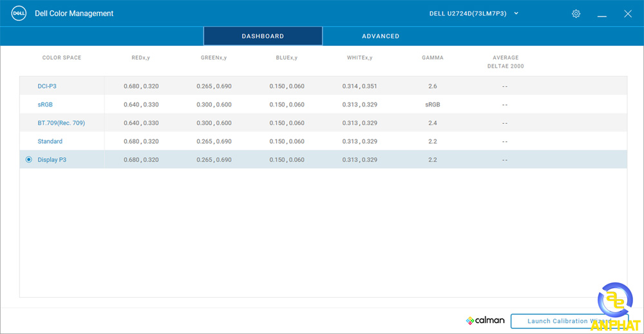The image size is (644, 334).
Task: Open the BT.709(Rec. 709) color space link
Action: [61, 123]
